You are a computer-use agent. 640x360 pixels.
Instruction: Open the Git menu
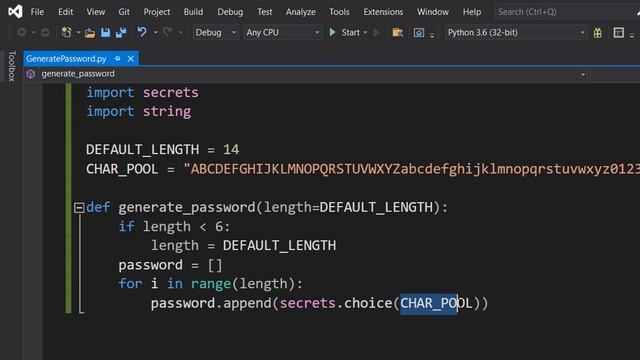click(124, 12)
